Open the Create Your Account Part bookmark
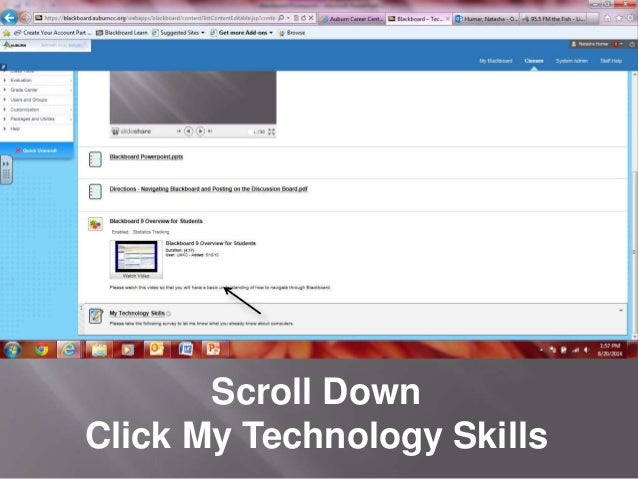Viewport: 638px width, 479px height. point(52,33)
